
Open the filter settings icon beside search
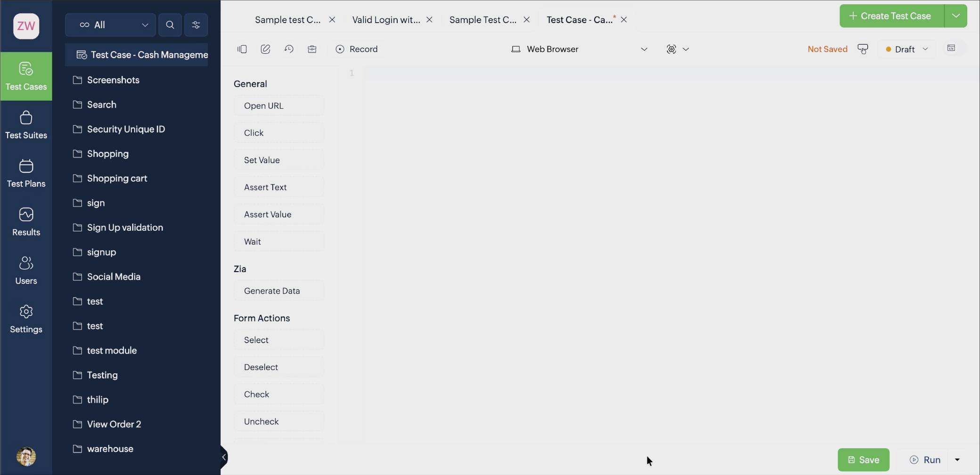(x=196, y=25)
